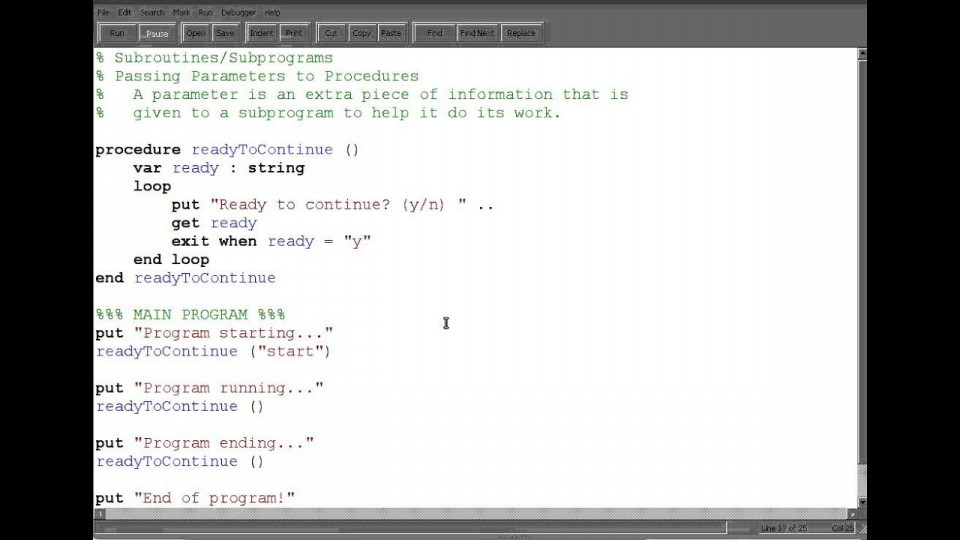The image size is (960, 540).
Task: Open the Help menu
Action: click(272, 12)
